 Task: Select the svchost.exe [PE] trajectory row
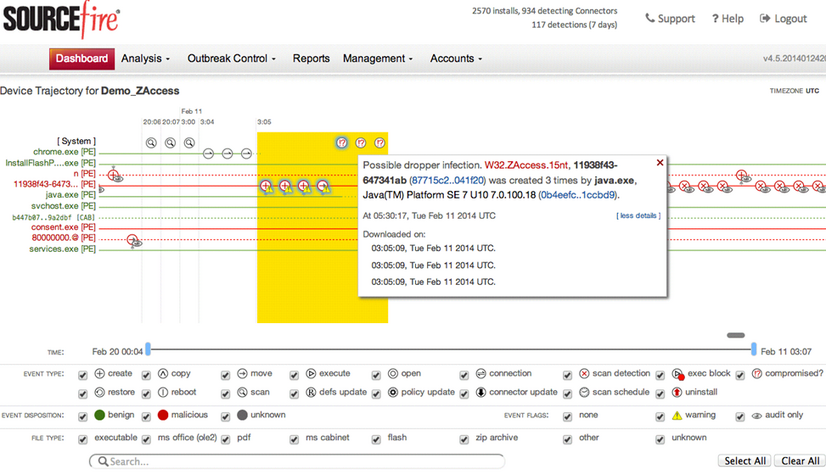63,206
